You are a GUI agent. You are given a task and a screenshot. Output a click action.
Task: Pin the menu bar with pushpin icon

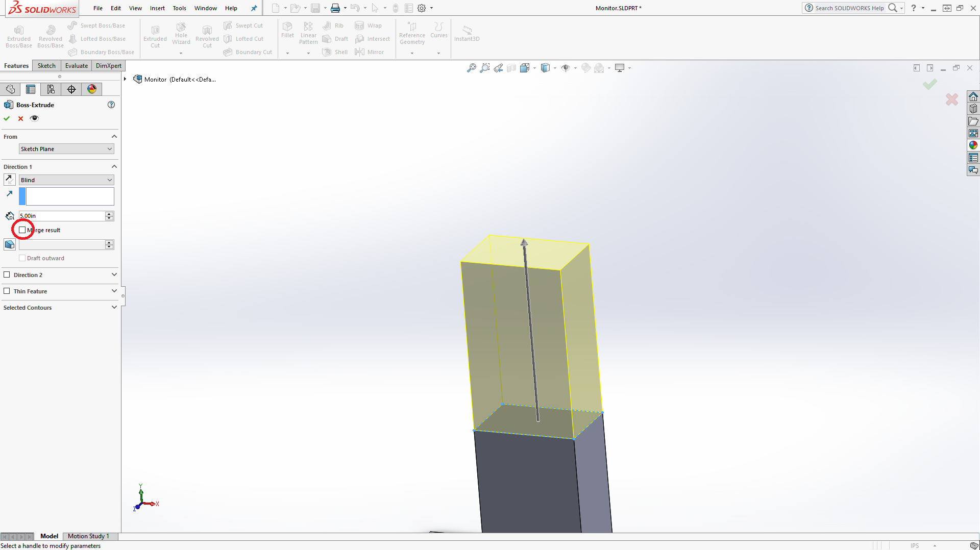(x=254, y=8)
